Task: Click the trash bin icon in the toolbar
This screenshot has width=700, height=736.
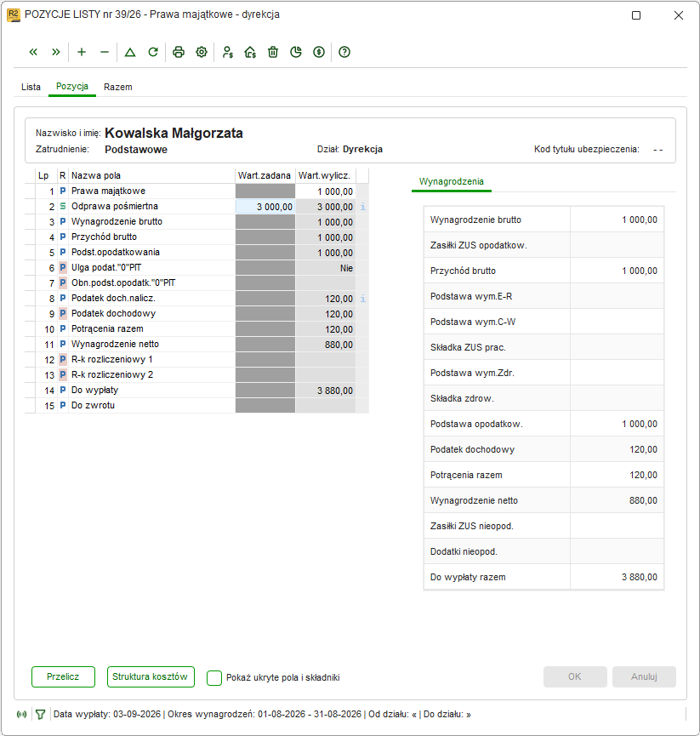Action: click(x=273, y=52)
